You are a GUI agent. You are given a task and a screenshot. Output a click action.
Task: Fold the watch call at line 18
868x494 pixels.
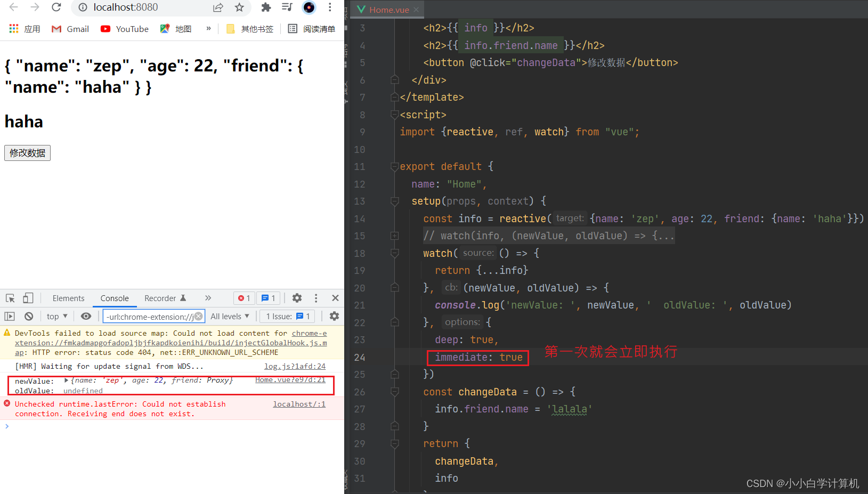click(395, 253)
